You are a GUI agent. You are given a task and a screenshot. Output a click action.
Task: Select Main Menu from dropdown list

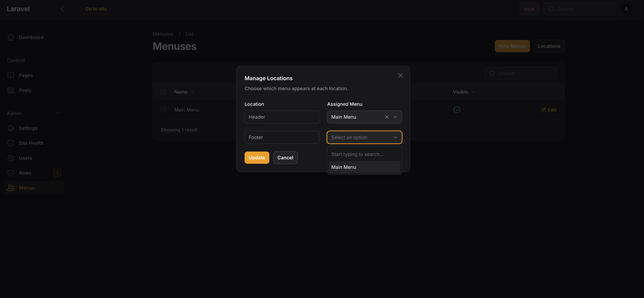pyautogui.click(x=364, y=167)
